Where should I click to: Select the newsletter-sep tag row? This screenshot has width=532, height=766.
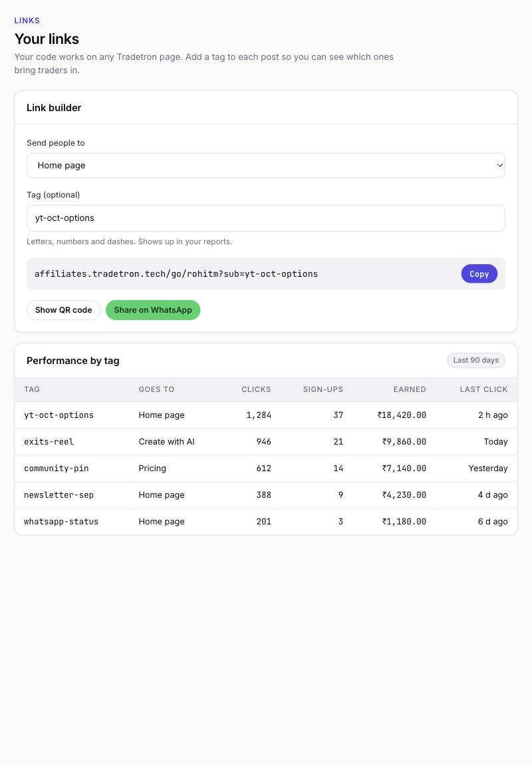click(265, 495)
